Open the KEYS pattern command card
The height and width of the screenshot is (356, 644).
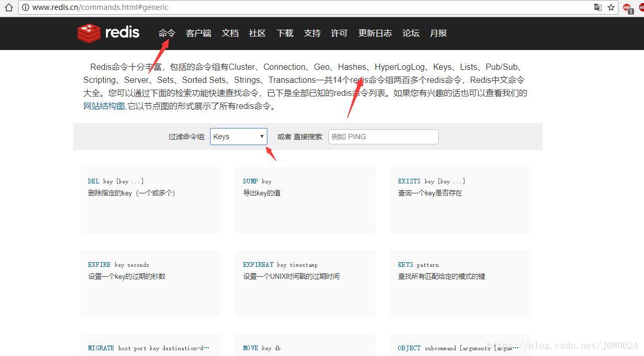coord(460,284)
